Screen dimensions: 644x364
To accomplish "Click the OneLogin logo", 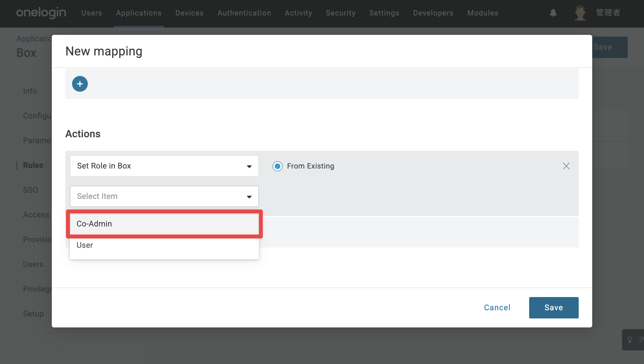I will coord(41,13).
